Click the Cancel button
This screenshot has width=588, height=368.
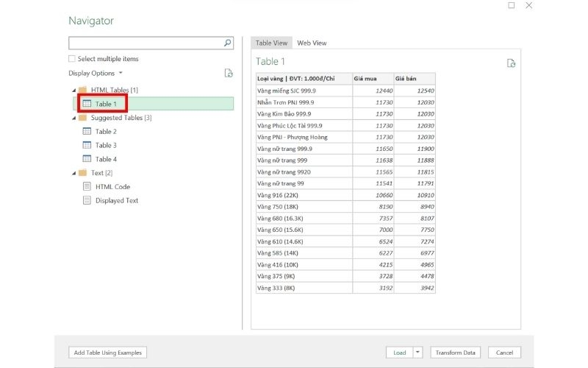click(x=504, y=353)
